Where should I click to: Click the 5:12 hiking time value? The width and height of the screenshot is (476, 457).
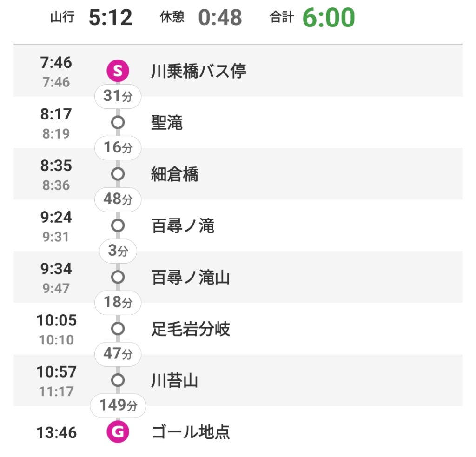tap(111, 17)
